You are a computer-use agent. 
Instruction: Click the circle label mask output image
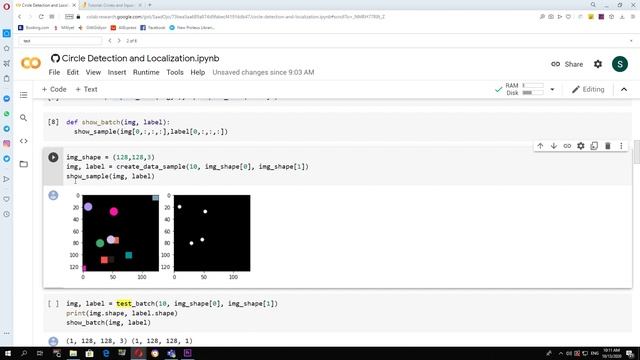tap(212, 233)
